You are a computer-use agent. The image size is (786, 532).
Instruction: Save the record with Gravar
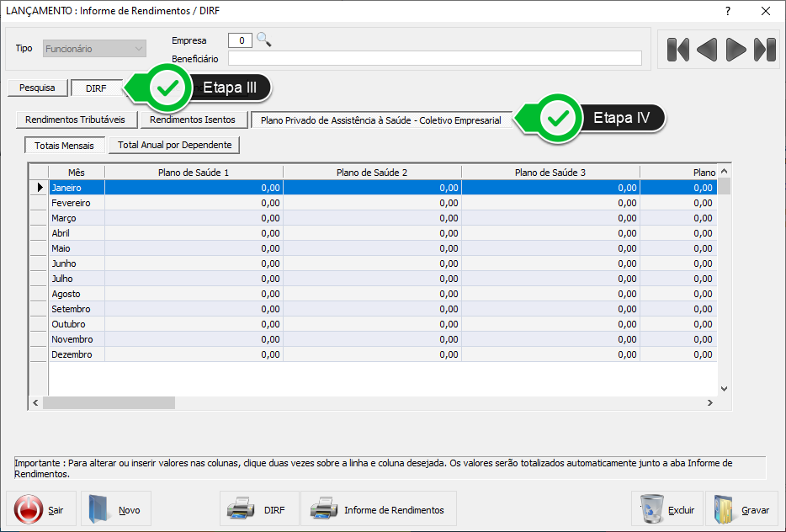741,509
